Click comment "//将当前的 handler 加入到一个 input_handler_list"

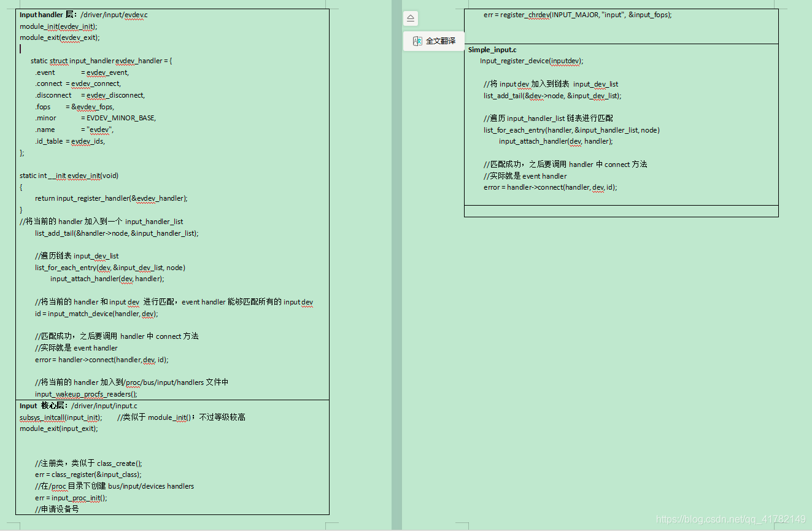point(101,222)
